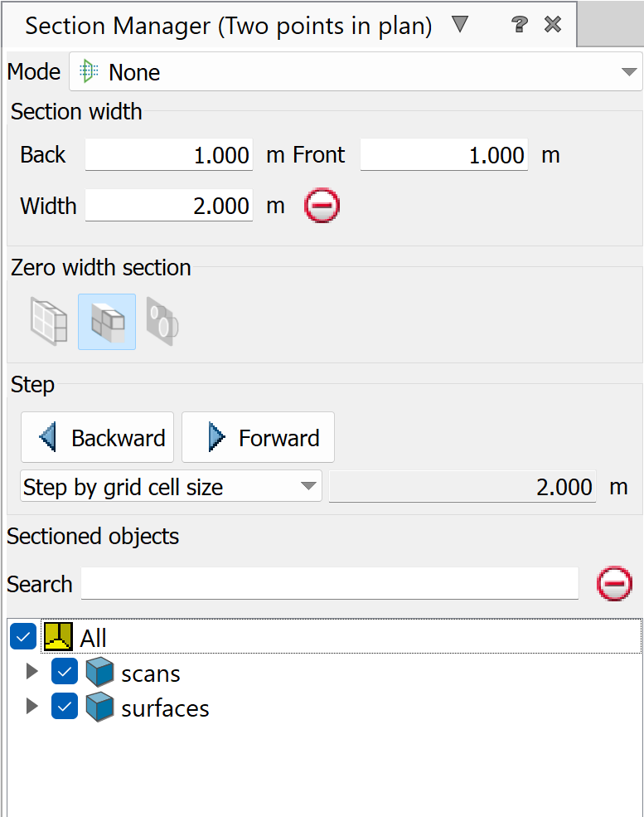Clear search with the red minus icon
The height and width of the screenshot is (817, 644).
(x=614, y=584)
